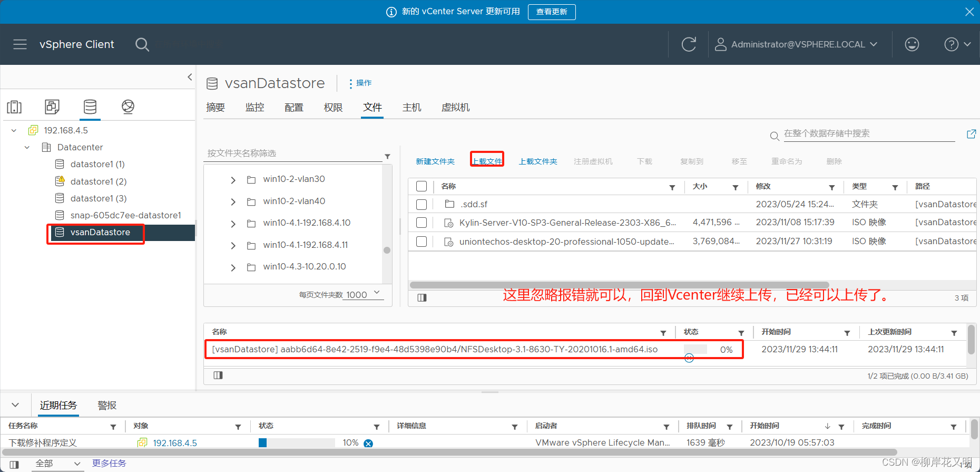
Task: Filter recent tasks by task name
Action: pos(113,427)
